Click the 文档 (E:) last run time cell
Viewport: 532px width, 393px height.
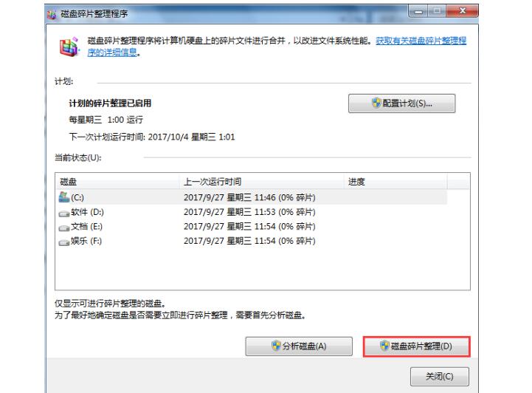(249, 227)
